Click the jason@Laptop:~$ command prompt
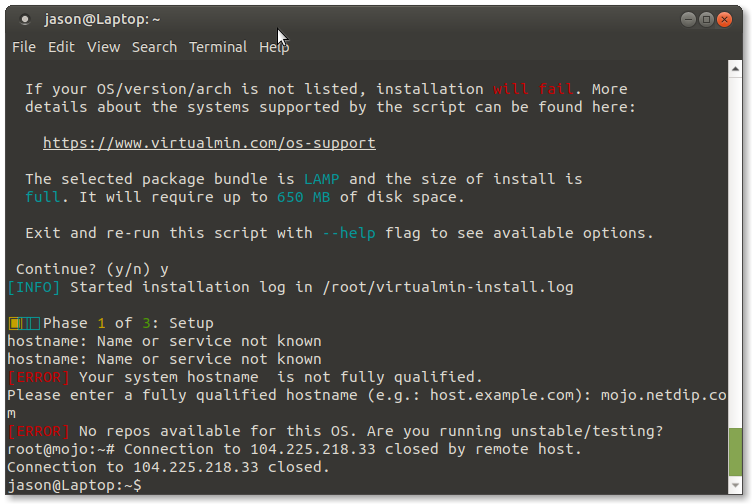Image resolution: width=752 pixels, height=504 pixels. [74, 485]
